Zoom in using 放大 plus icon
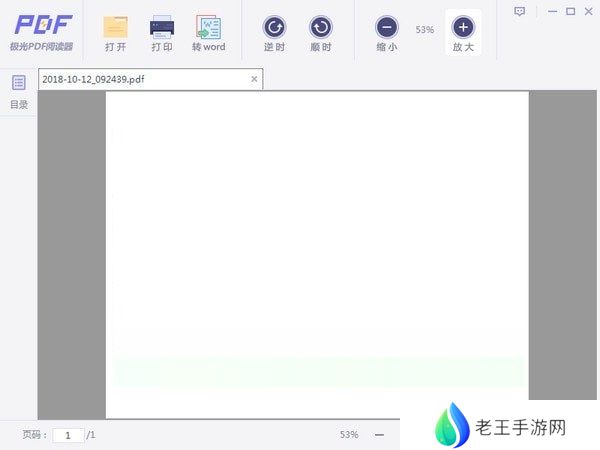The width and height of the screenshot is (600, 450). 463,33
